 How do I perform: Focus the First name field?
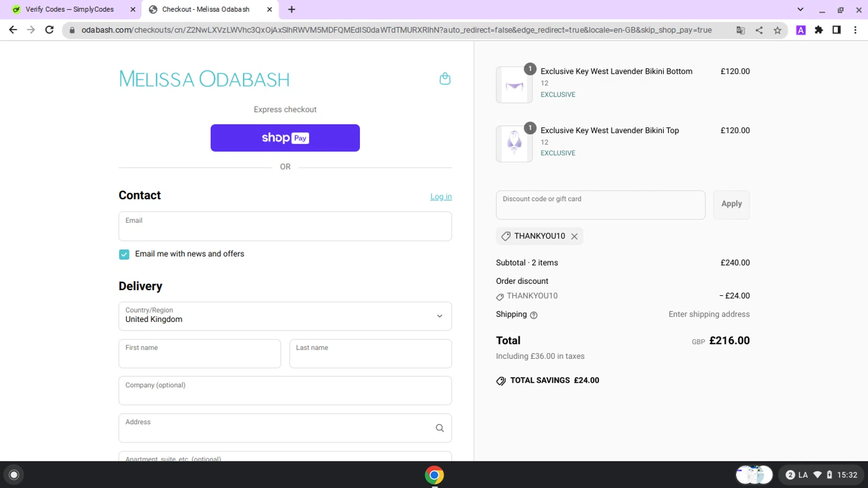(x=200, y=354)
